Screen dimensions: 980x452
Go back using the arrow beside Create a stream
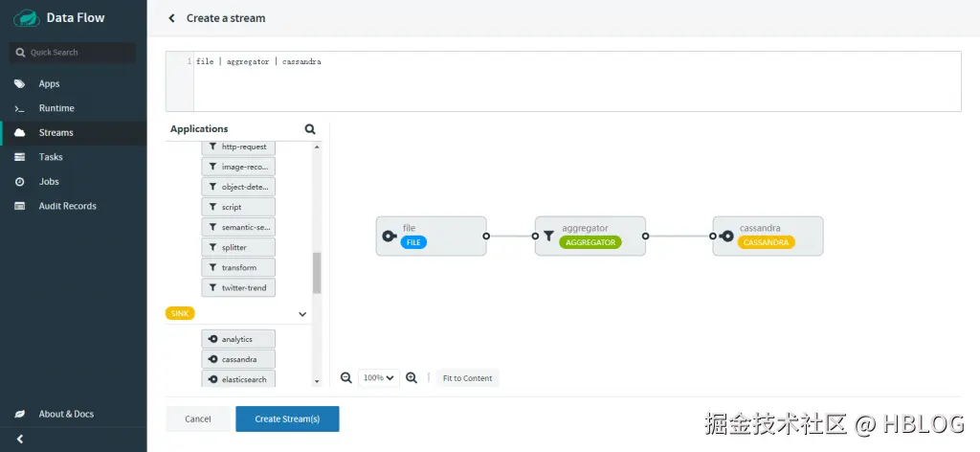coord(172,18)
